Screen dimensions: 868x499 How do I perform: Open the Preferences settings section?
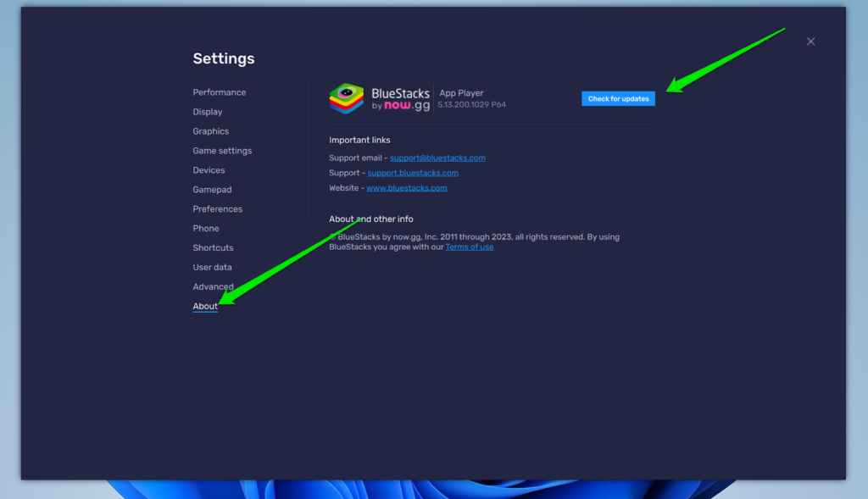pos(217,208)
